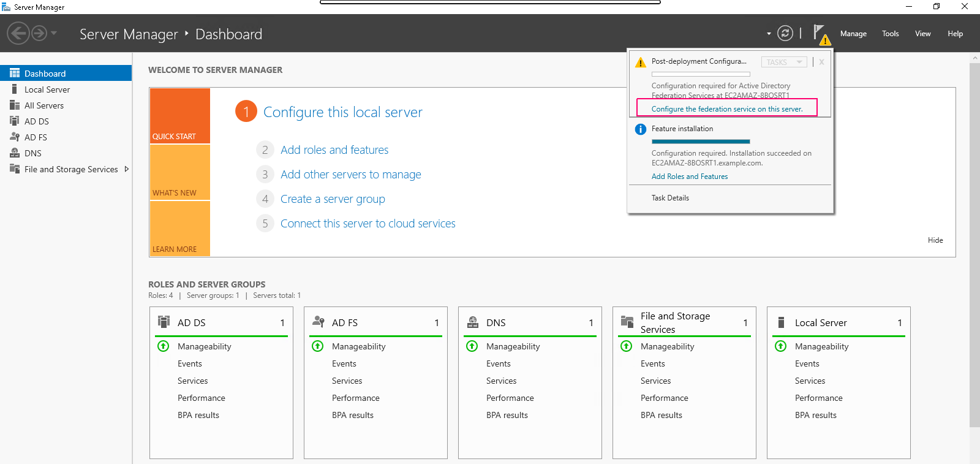Select Local Server in the sidebar
980x464 pixels.
click(x=66, y=89)
